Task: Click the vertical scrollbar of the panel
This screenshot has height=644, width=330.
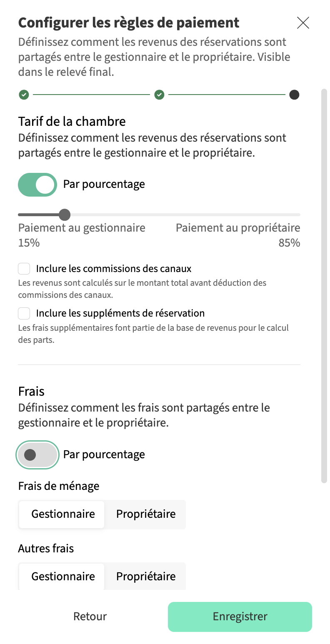Action: tap(324, 283)
